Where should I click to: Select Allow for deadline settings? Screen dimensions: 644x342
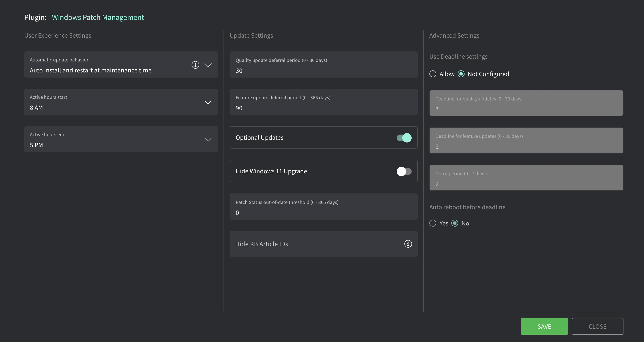point(433,74)
